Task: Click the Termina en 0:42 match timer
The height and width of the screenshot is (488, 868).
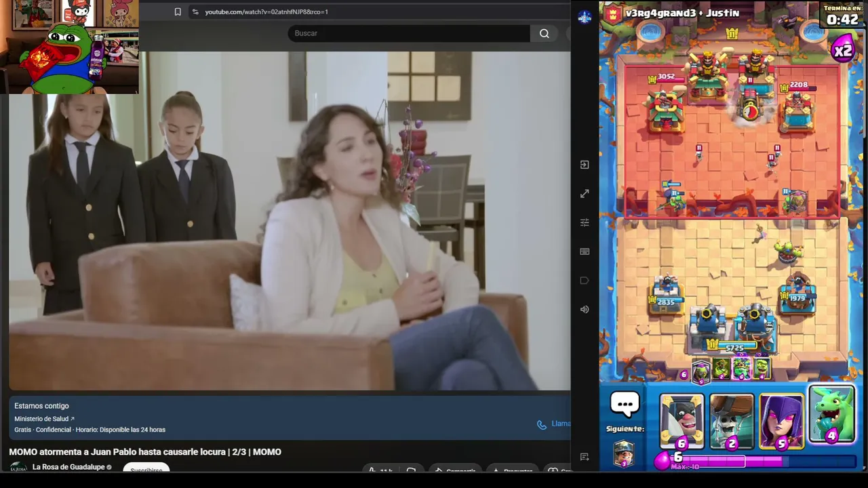Action: (x=843, y=15)
